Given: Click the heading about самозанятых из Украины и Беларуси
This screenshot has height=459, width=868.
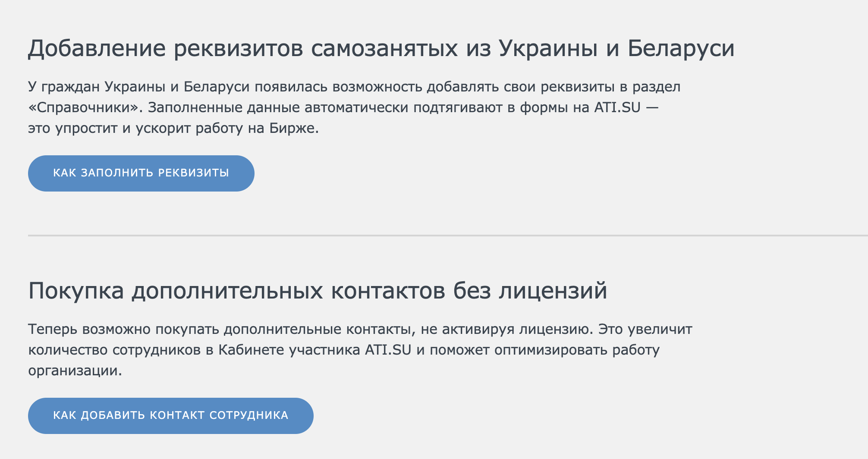Looking at the screenshot, I should coord(381,48).
